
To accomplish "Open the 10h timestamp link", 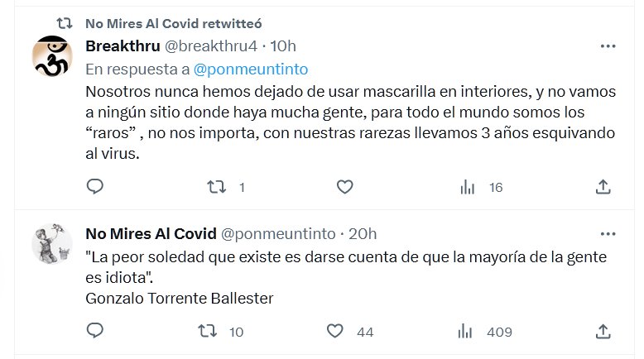I will tap(283, 45).
